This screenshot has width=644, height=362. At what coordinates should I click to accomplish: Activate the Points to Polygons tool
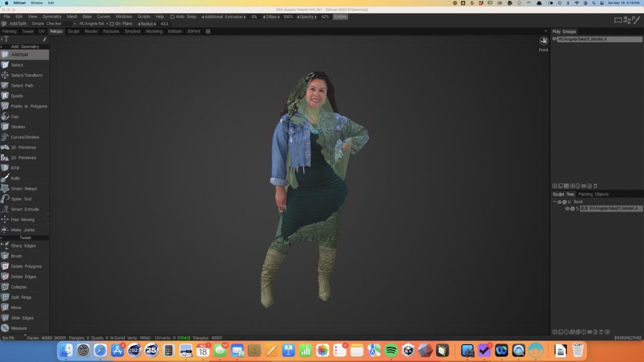coord(29,106)
